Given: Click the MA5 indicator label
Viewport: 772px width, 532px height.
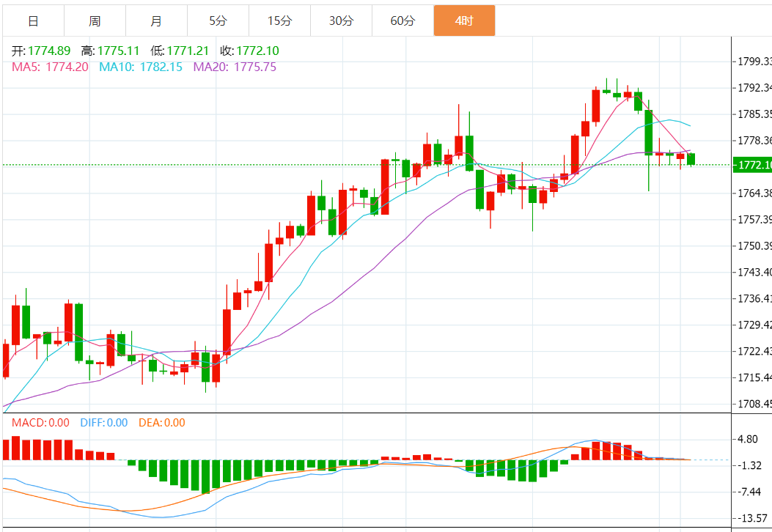Looking at the screenshot, I should click(50, 67).
